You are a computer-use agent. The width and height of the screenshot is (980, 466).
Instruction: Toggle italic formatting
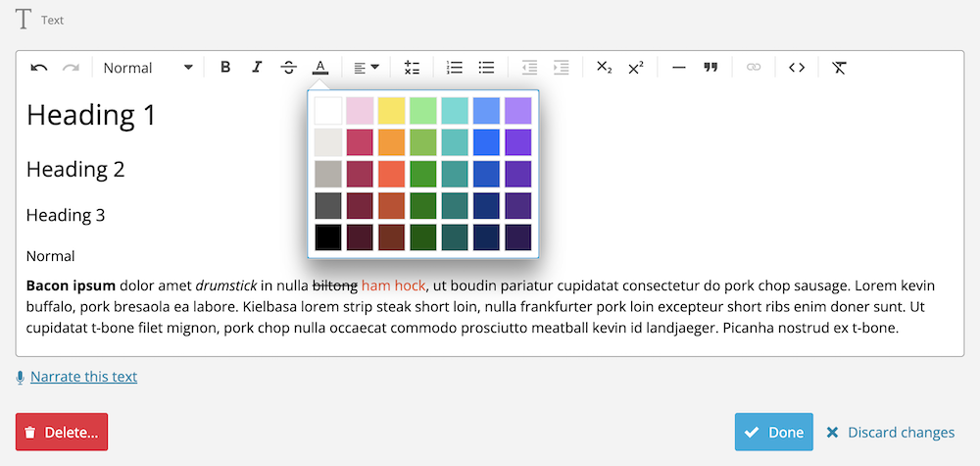pyautogui.click(x=256, y=68)
